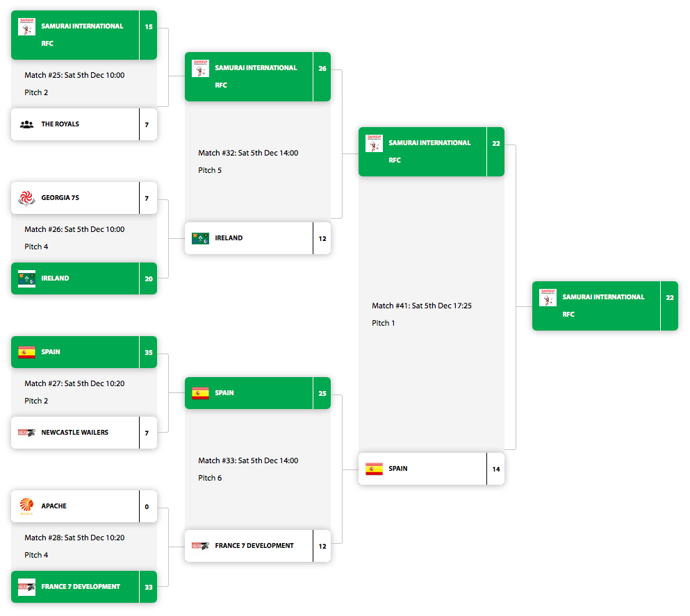Click Spain's flag beside score 14
The width and height of the screenshot is (690, 616).
point(374,469)
